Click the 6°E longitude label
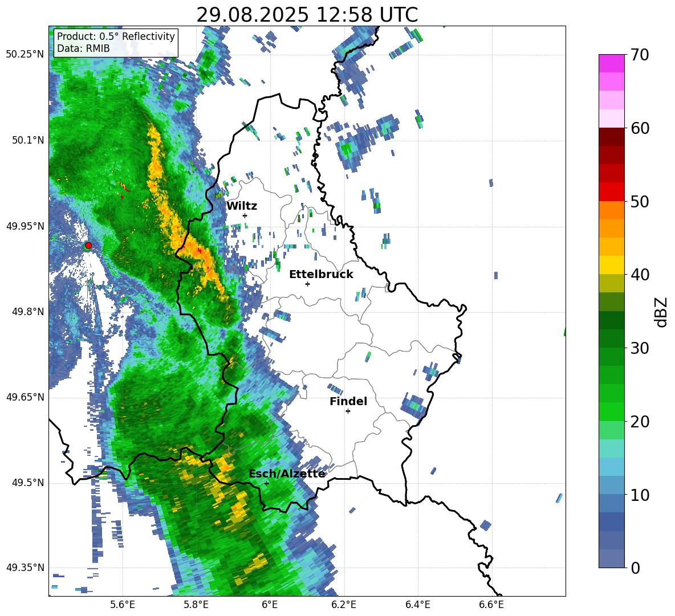The image size is (675, 616). click(270, 605)
